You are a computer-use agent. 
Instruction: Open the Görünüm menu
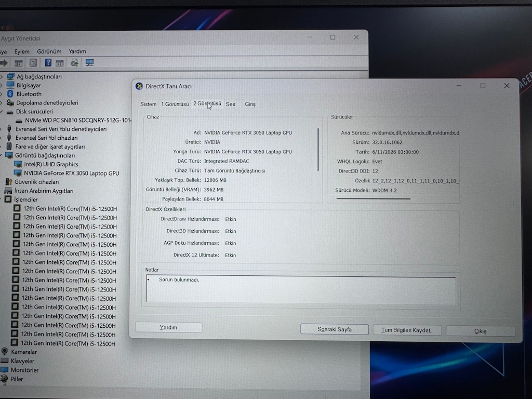tap(49, 51)
